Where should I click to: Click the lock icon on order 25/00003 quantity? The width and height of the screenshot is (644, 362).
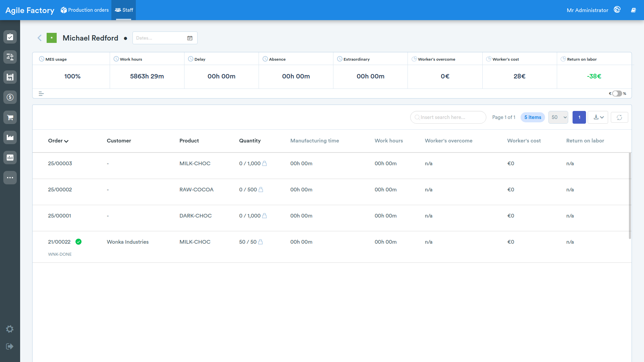264,163
